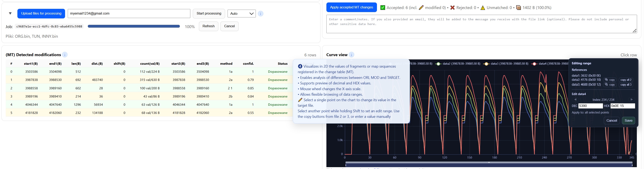Open info icon beside Curve view heading
The image size is (644, 169).
351,55
